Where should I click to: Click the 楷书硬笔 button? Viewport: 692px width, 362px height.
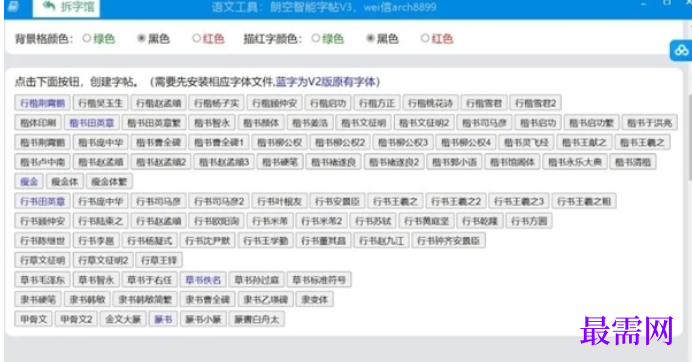click(280, 162)
